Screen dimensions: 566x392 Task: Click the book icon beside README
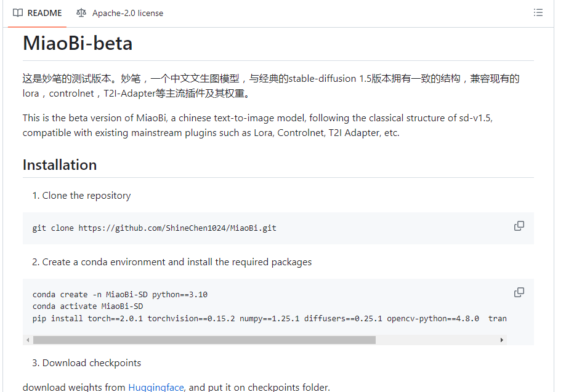point(18,13)
